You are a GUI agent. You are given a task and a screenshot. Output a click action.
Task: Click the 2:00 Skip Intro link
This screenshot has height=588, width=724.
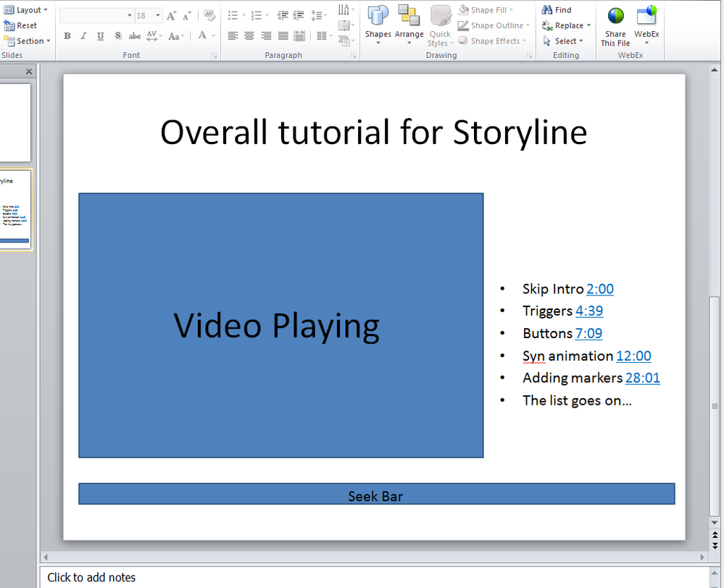(x=600, y=289)
